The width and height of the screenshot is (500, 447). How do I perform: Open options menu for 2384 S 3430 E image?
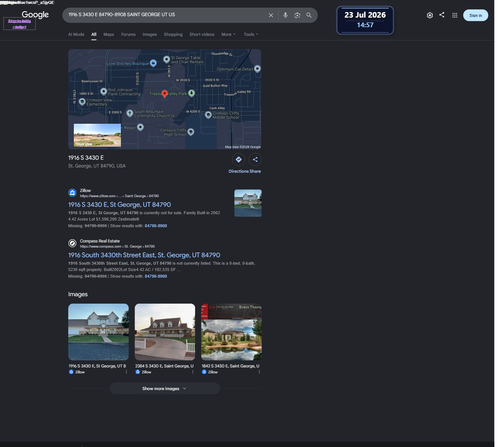coord(193,372)
